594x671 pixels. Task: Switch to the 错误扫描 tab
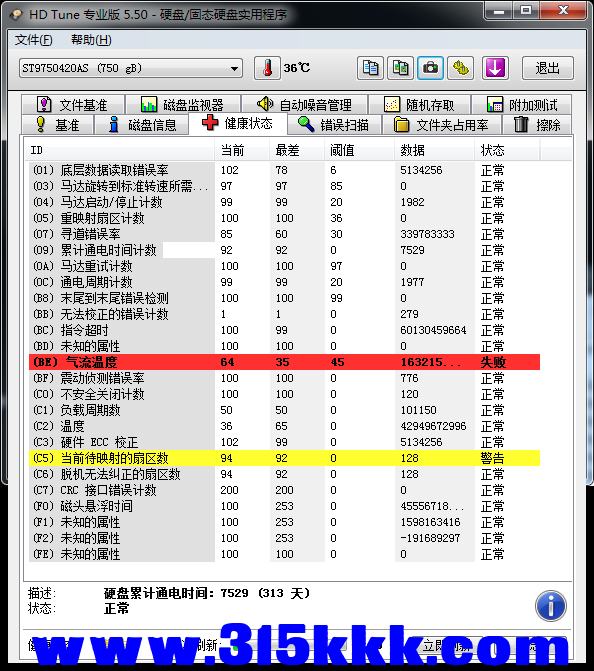coord(334,125)
